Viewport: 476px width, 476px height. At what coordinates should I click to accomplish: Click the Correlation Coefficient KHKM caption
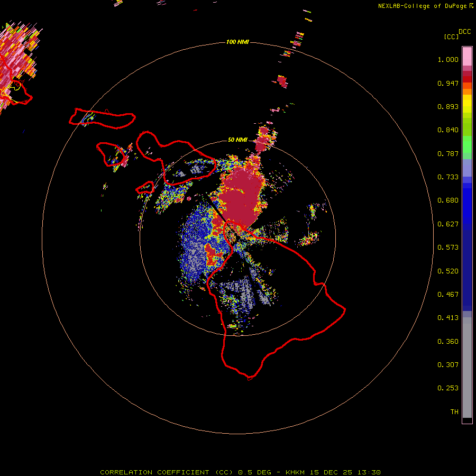point(240,472)
